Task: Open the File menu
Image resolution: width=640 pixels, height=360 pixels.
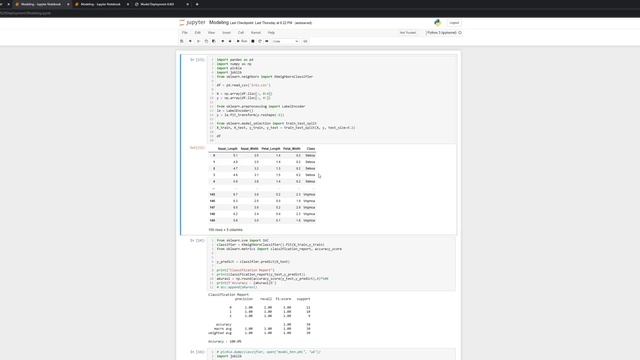Action: 185,33
